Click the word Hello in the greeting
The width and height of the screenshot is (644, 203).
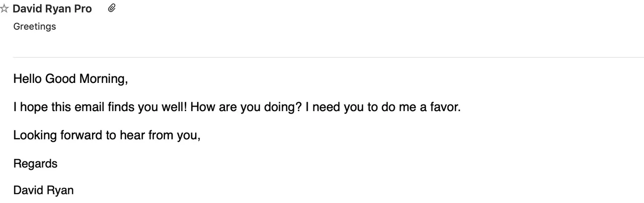pos(28,79)
